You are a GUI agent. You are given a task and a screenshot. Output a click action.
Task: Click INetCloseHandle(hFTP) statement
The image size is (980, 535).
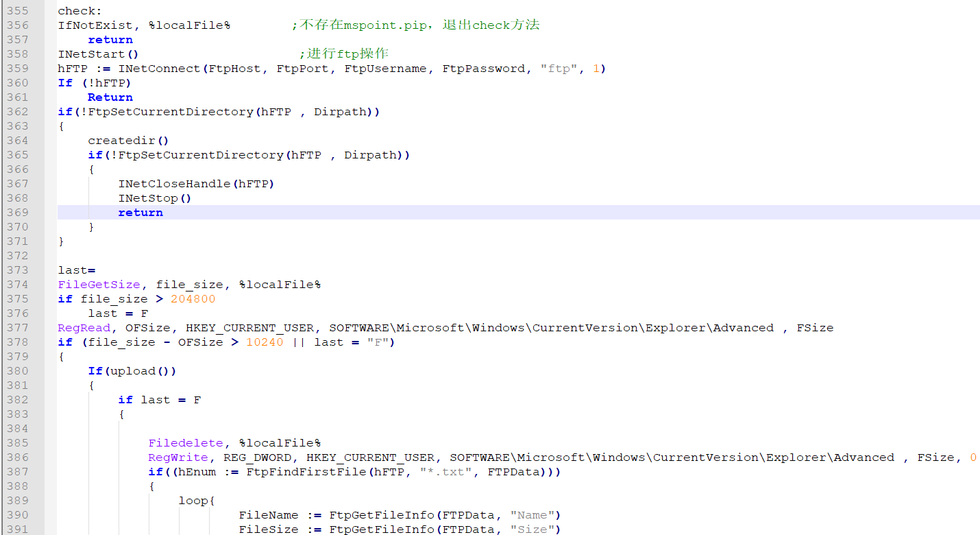196,184
